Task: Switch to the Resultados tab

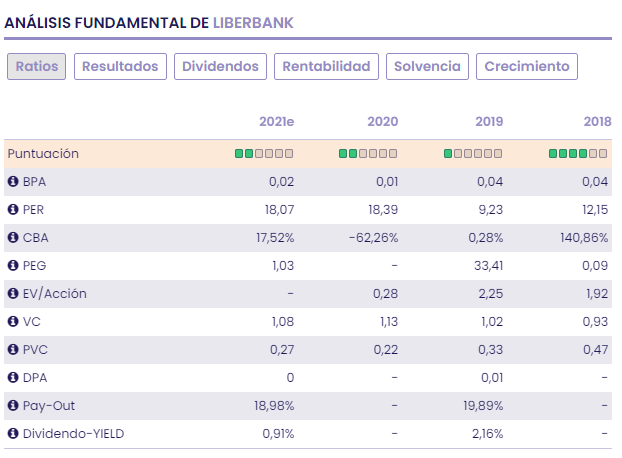Action: coord(120,67)
